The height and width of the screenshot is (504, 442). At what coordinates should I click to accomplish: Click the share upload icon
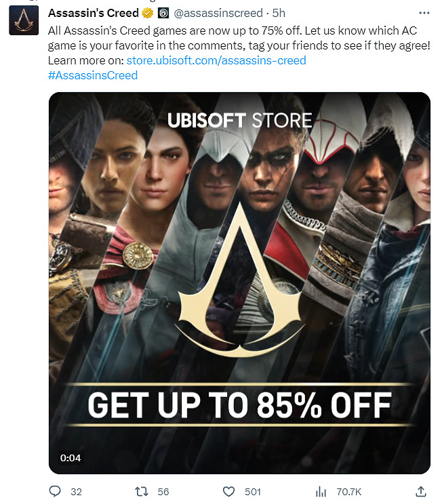pyautogui.click(x=421, y=491)
